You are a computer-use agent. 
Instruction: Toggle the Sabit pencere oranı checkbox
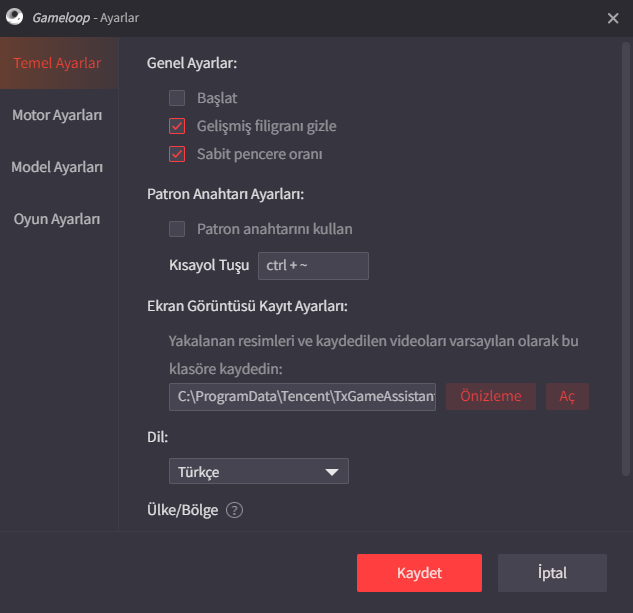pos(177,154)
